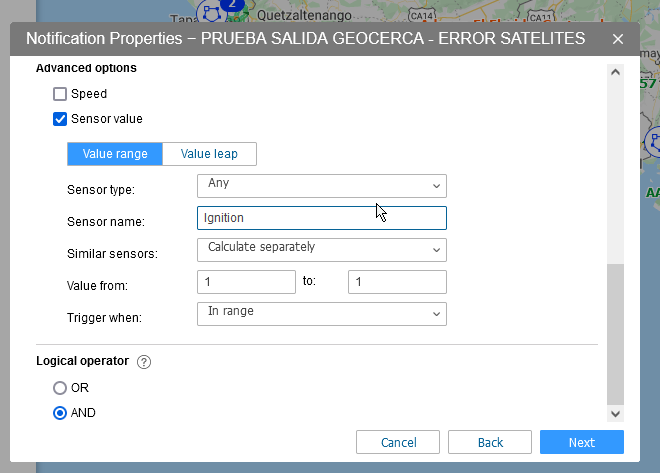The height and width of the screenshot is (473, 660).
Task: Uncheck the Sensor value checkbox
Action: (60, 119)
